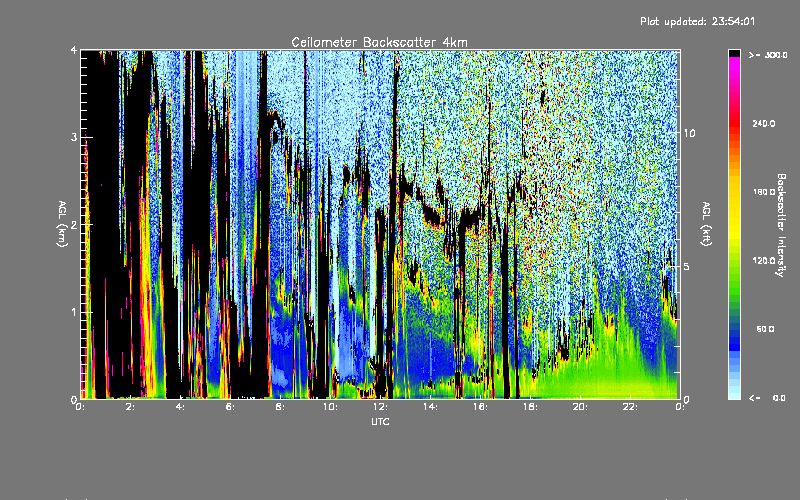The height and width of the screenshot is (500, 800).
Task: Click the "14:" UTC hour tick label
Action: 430,407
